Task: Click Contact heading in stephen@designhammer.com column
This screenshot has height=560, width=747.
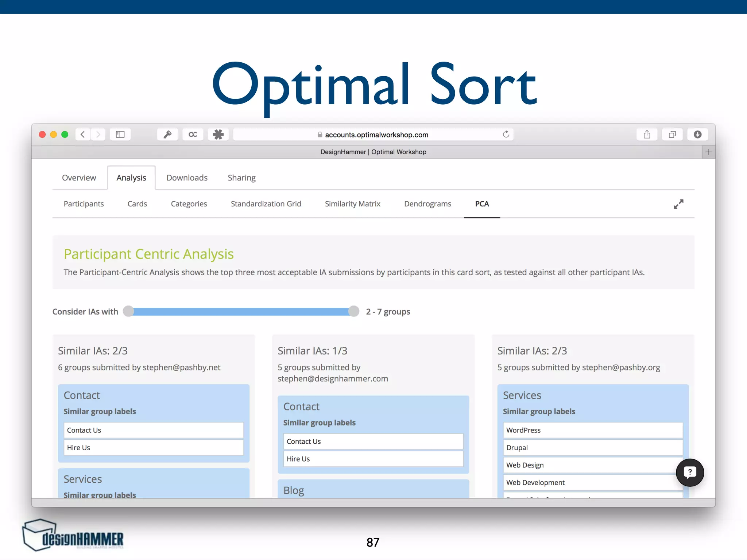Action: [x=301, y=407]
